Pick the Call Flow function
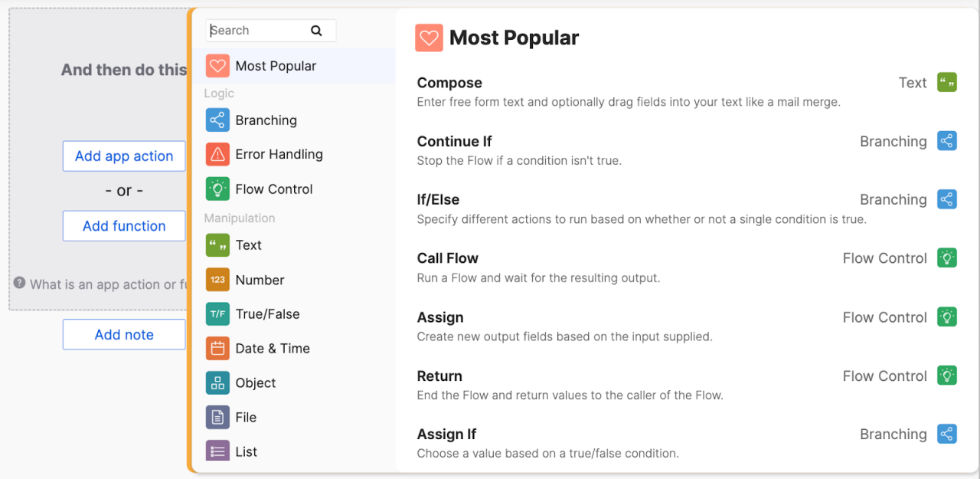The image size is (980, 479). (x=447, y=258)
